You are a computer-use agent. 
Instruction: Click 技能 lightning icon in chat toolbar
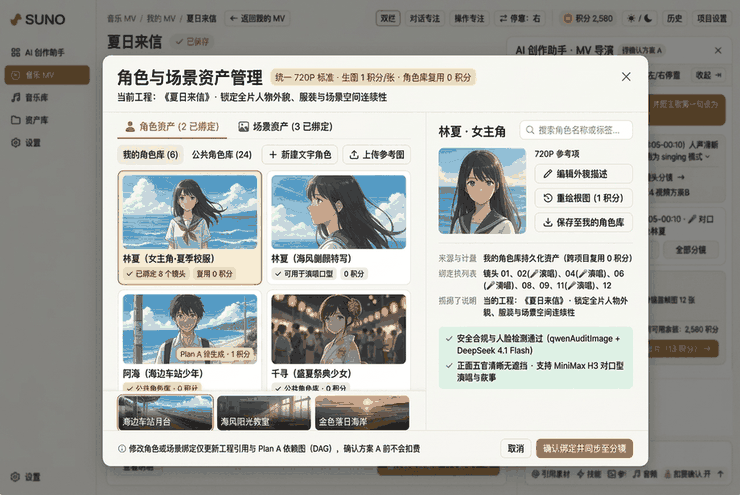pos(589,474)
